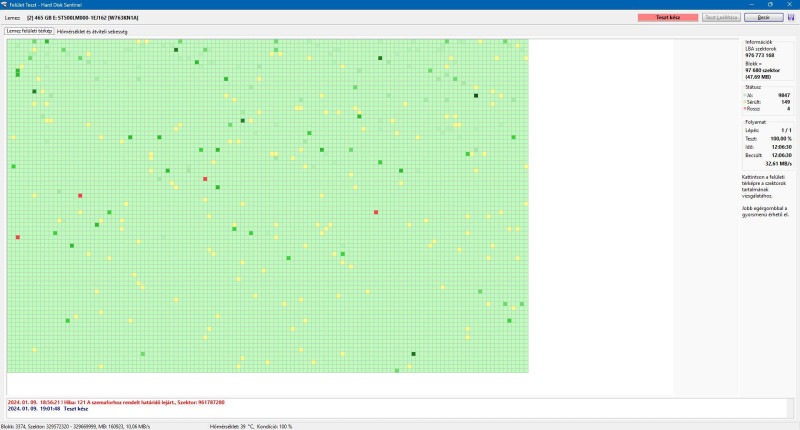Viewport: 800px width, 430px height.
Task: Click the LBA sector count 976 773 168
Action: (759, 55)
